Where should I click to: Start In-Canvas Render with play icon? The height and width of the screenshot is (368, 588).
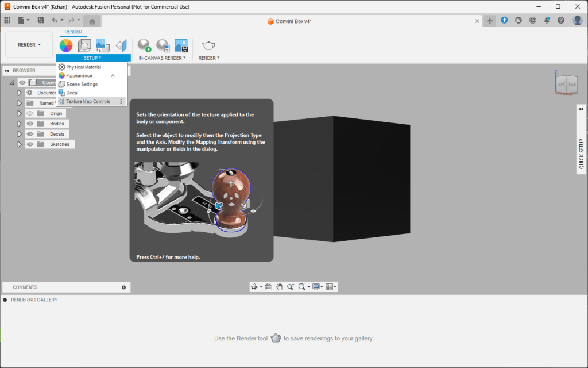(144, 45)
